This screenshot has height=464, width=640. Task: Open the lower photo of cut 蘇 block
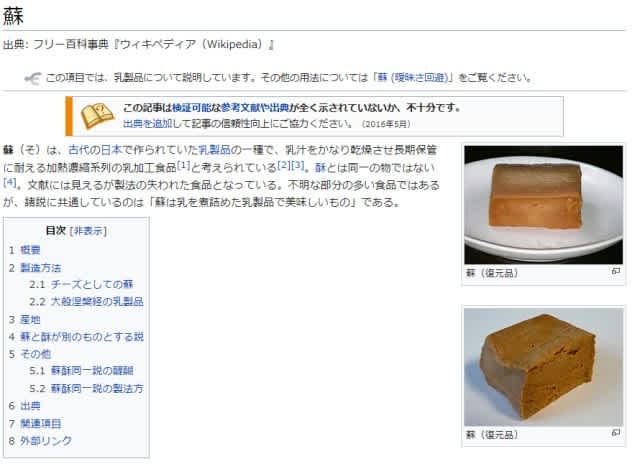click(543, 367)
